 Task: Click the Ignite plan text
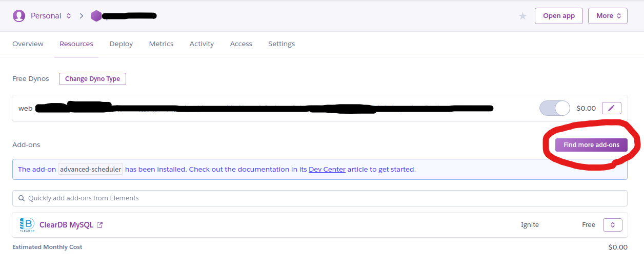click(x=530, y=225)
